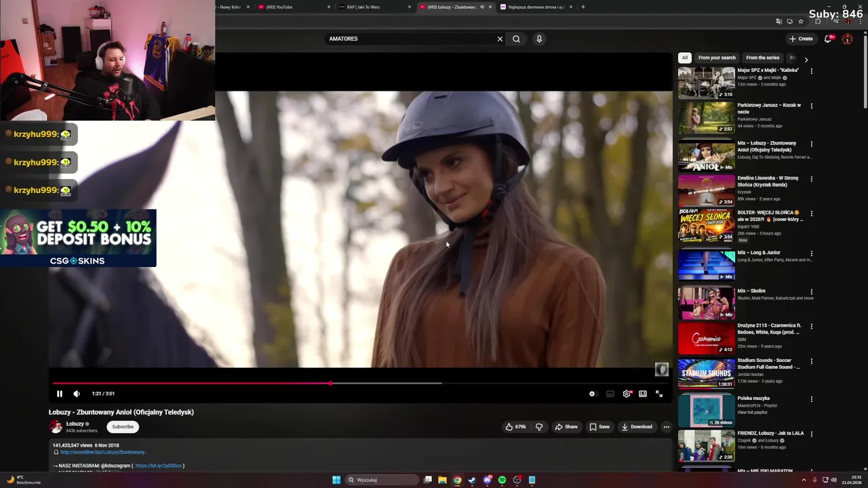Select From the series chip

[762, 58]
